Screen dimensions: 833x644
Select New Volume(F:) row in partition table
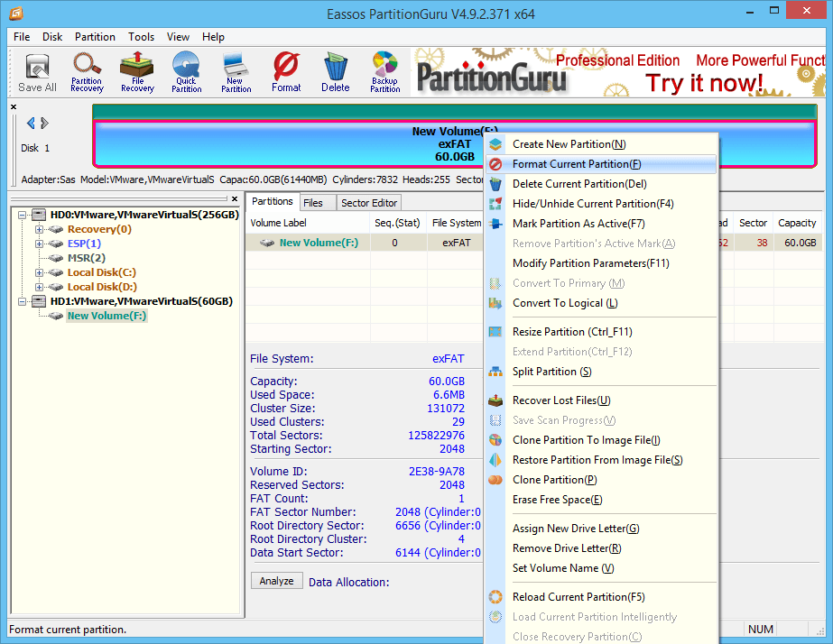click(364, 243)
